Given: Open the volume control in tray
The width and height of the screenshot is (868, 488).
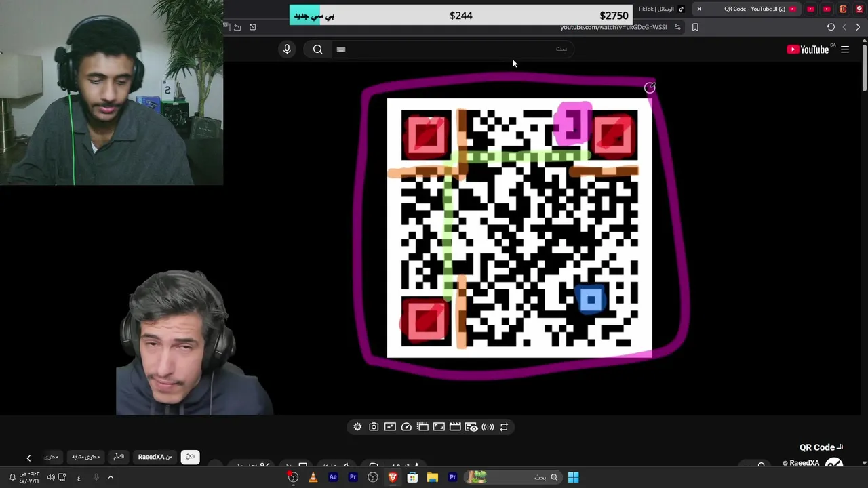Looking at the screenshot, I should coord(51,477).
